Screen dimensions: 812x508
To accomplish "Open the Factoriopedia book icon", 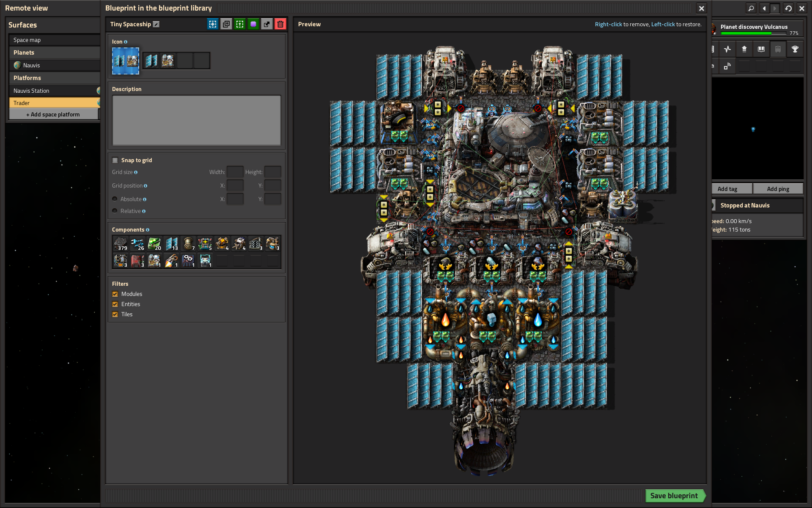I will tap(761, 49).
